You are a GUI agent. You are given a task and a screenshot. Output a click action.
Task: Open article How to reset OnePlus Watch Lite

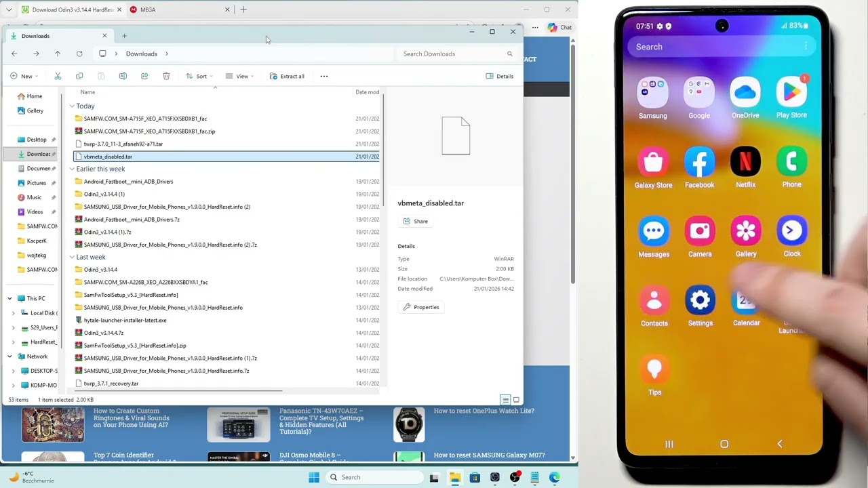pos(484,411)
